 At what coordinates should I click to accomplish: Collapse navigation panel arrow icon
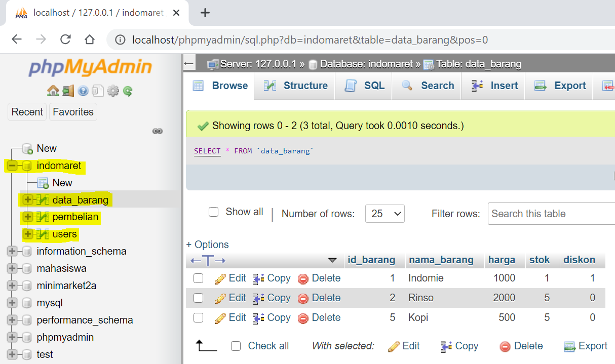[189, 64]
